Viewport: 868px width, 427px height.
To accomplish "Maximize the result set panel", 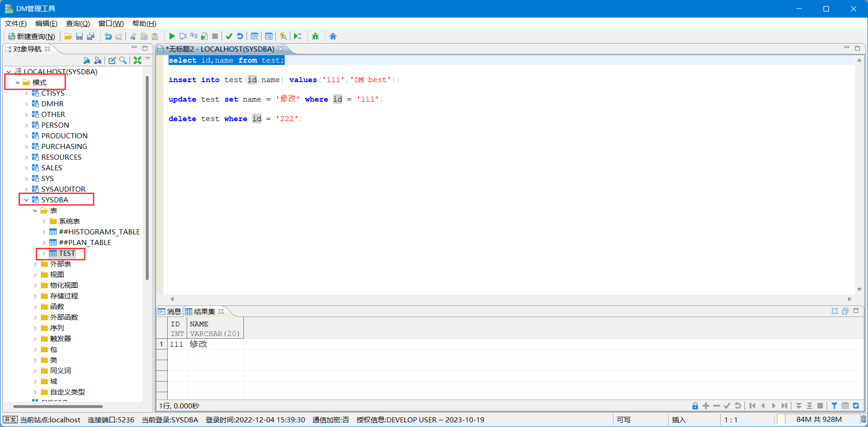I will tap(856, 311).
